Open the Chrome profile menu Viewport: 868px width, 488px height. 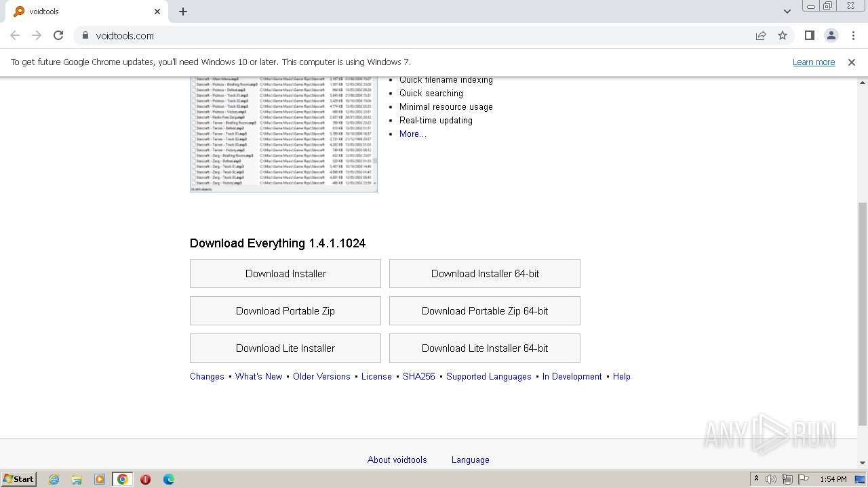[x=831, y=35]
